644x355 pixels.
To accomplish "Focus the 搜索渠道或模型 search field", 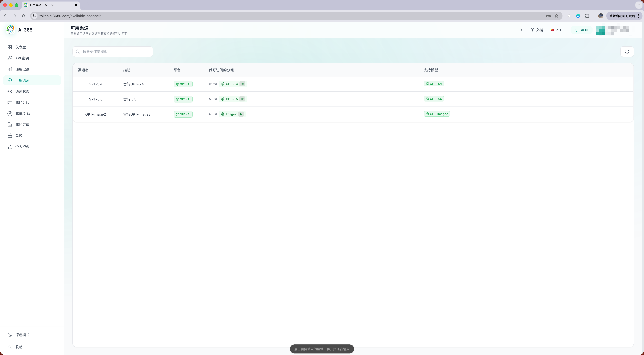I will point(113,51).
